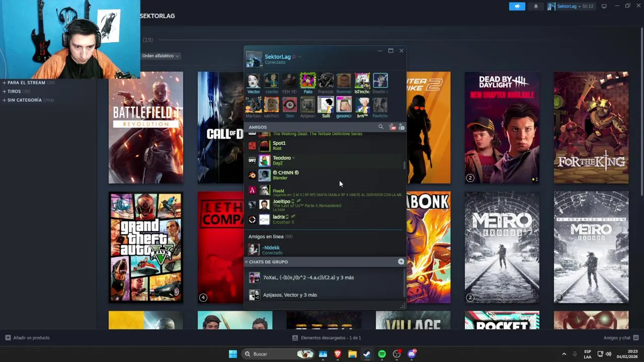
Task: Open Steam announcements megaphone button
Action: pyautogui.click(x=517, y=6)
